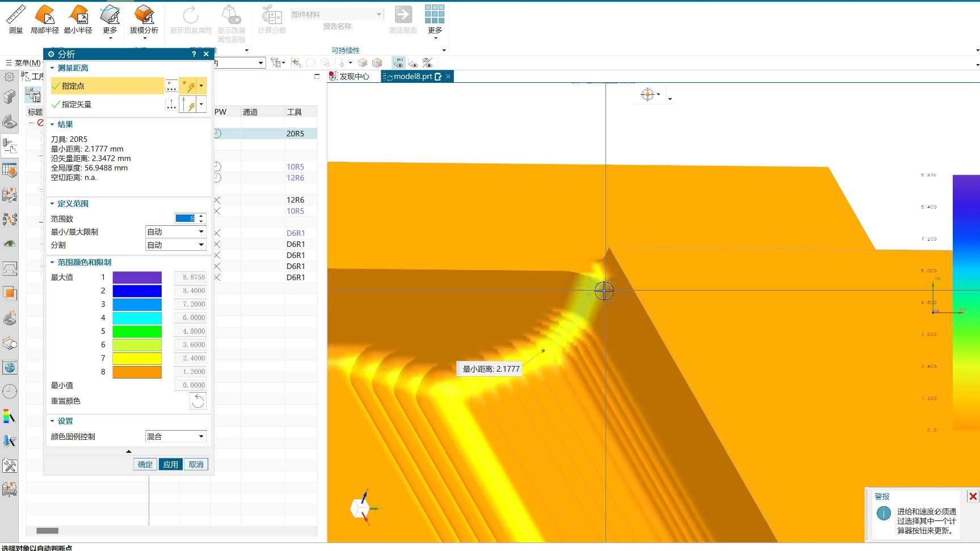Open the history clock sidebar icon
Viewport: 980px width, 551px height.
coord(10,392)
